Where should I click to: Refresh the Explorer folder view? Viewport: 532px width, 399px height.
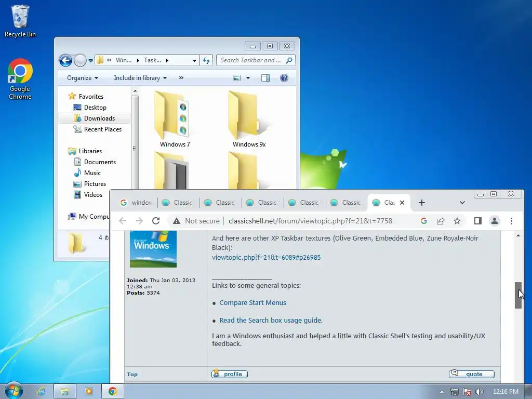tap(206, 60)
